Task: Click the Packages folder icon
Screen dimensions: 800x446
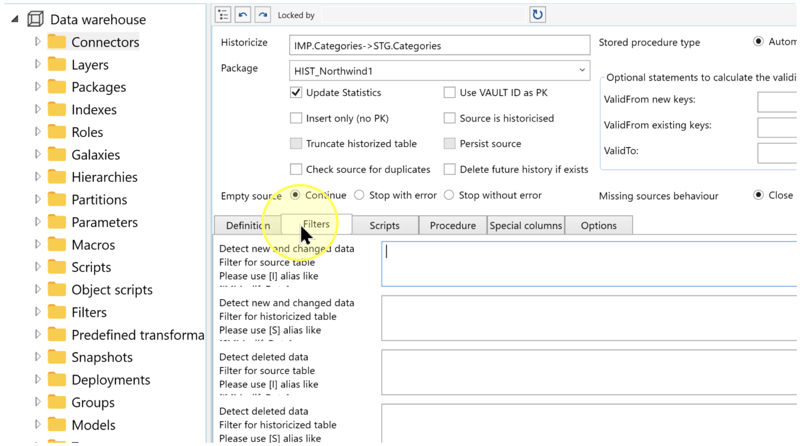Action: 57,87
